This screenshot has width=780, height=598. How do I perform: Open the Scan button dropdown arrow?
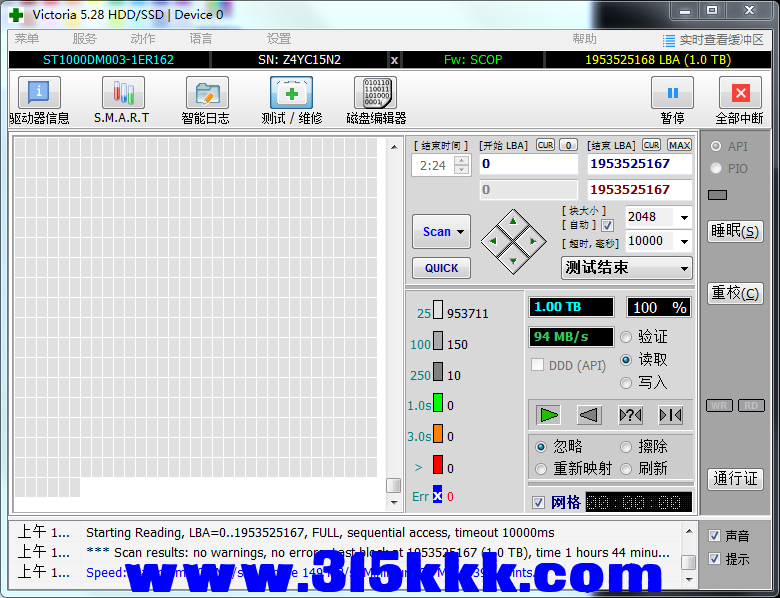coord(461,232)
